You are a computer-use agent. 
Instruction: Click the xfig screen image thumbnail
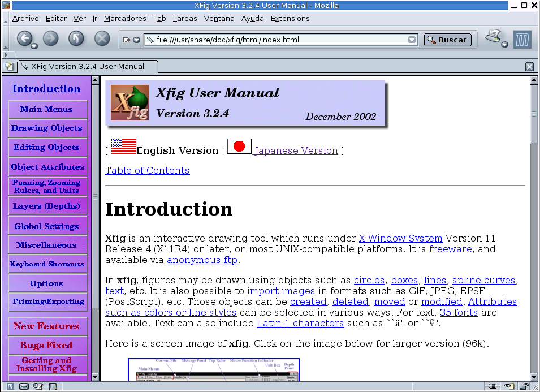coord(214,369)
